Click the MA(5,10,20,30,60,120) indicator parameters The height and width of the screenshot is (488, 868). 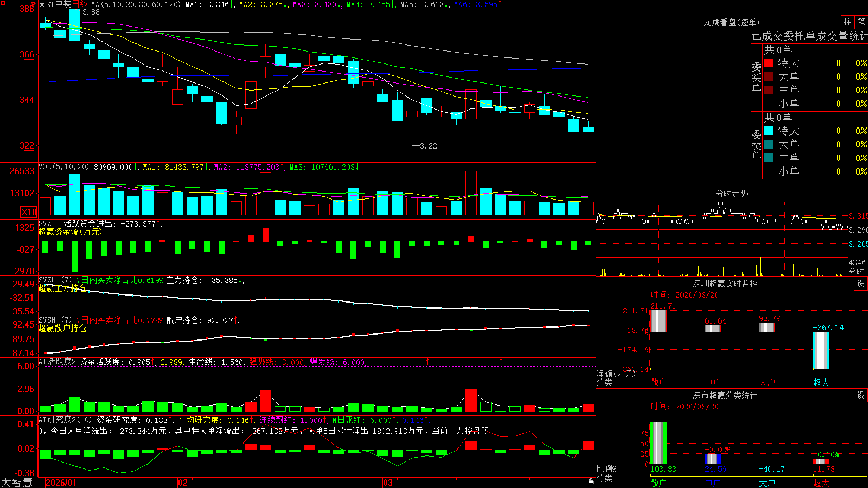(136, 4)
